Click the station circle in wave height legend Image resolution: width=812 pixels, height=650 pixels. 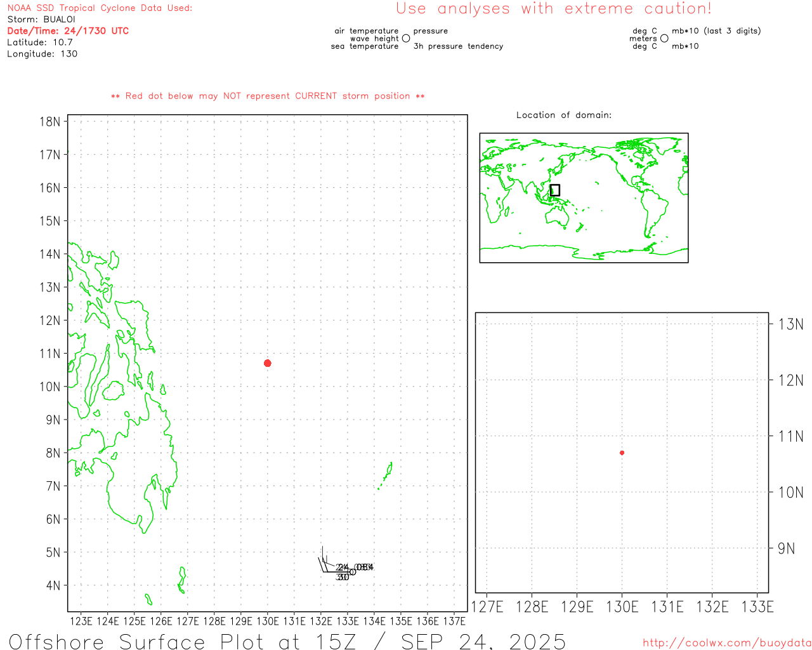click(406, 39)
